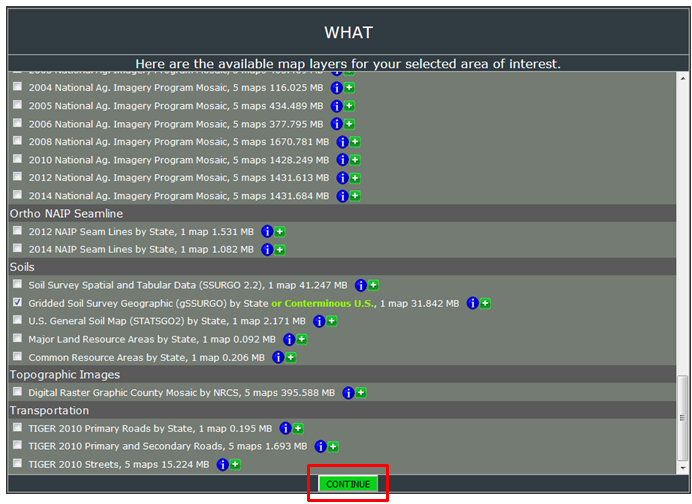Viewport: 692px width, 504px height.
Task: Click green plus for 2012 NAIP Seam Lines
Action: [x=279, y=232]
